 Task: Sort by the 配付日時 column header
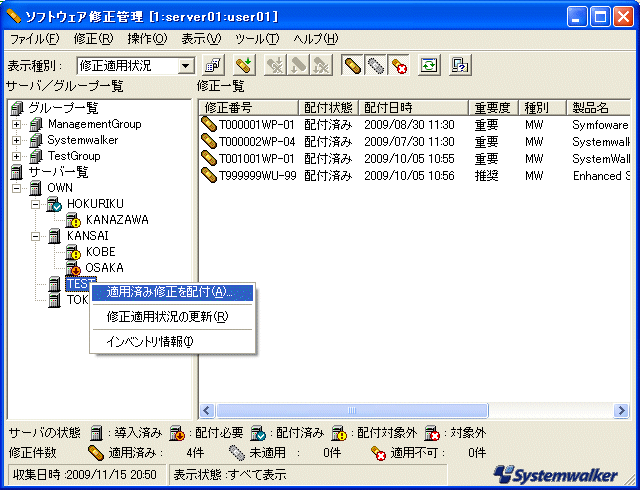(x=413, y=108)
